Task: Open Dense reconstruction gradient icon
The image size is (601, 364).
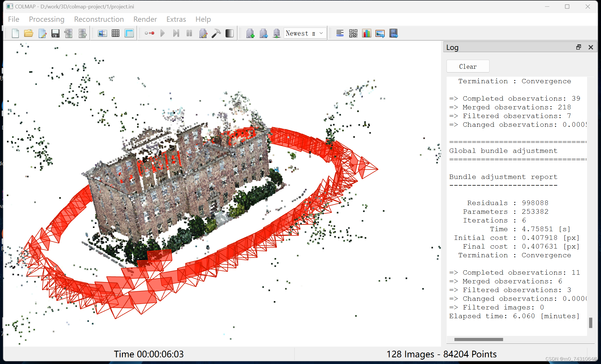Action: (229, 33)
